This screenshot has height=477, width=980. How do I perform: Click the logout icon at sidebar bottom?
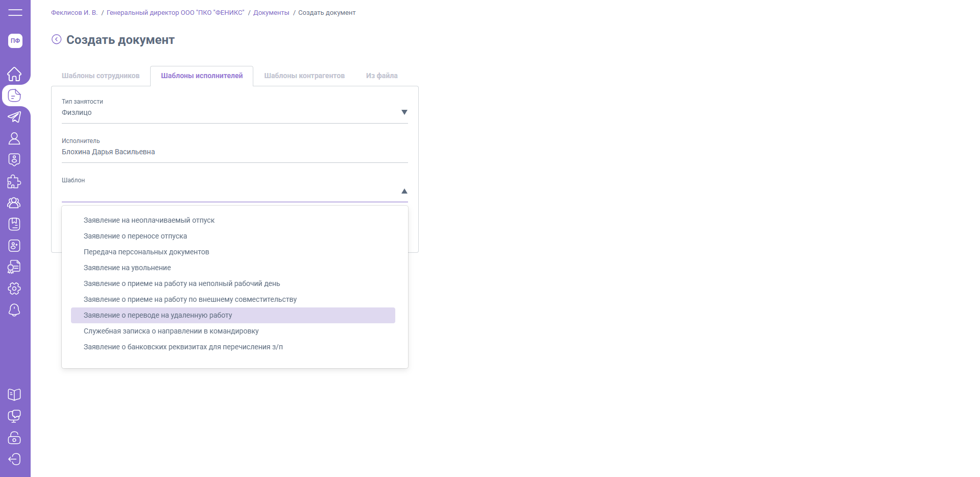[x=14, y=459]
